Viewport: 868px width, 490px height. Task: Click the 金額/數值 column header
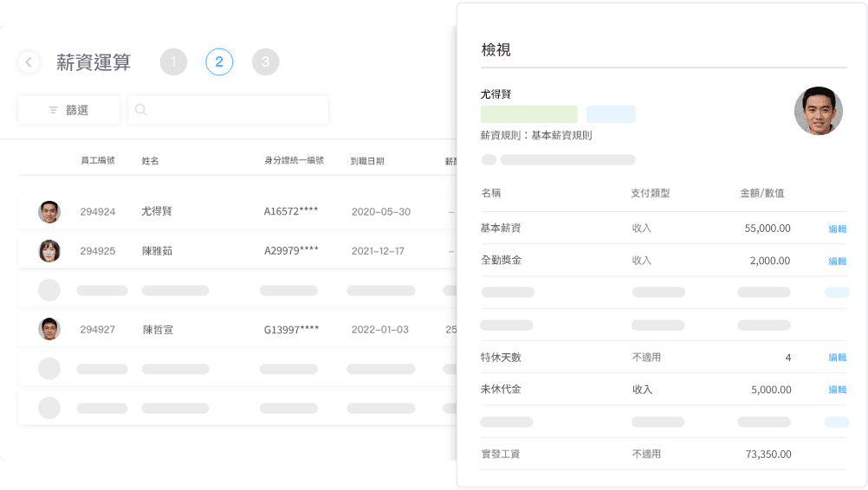762,193
